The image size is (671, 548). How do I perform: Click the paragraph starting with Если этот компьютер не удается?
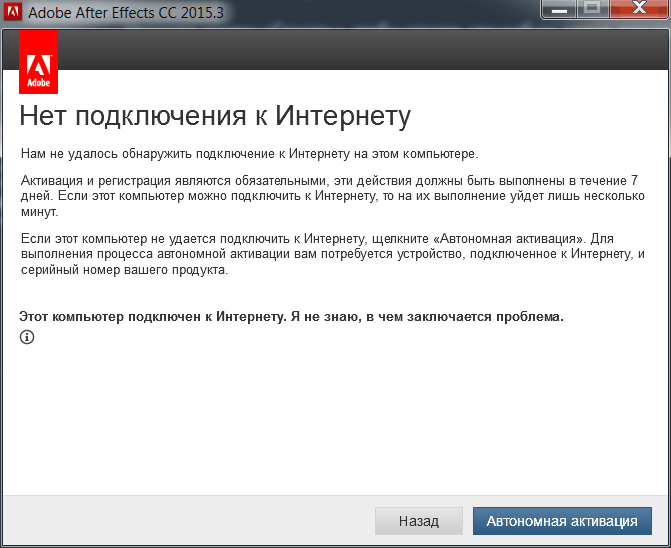(333, 254)
